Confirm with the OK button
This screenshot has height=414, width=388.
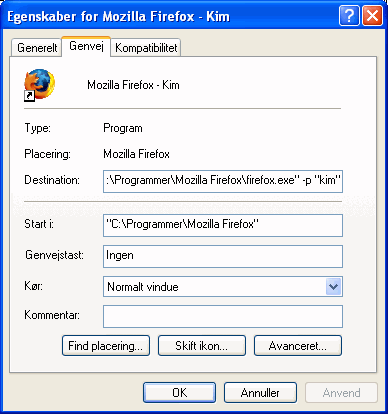coord(179,393)
